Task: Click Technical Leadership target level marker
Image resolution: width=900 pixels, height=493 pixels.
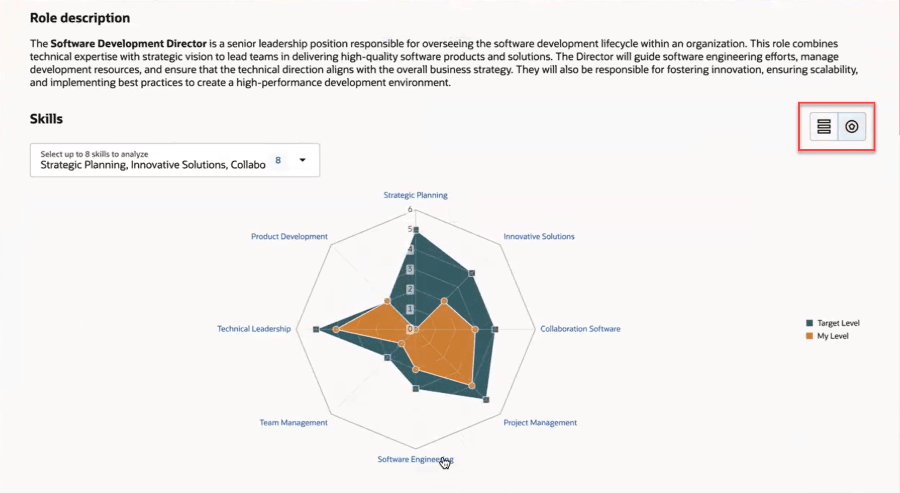Action: click(316, 329)
